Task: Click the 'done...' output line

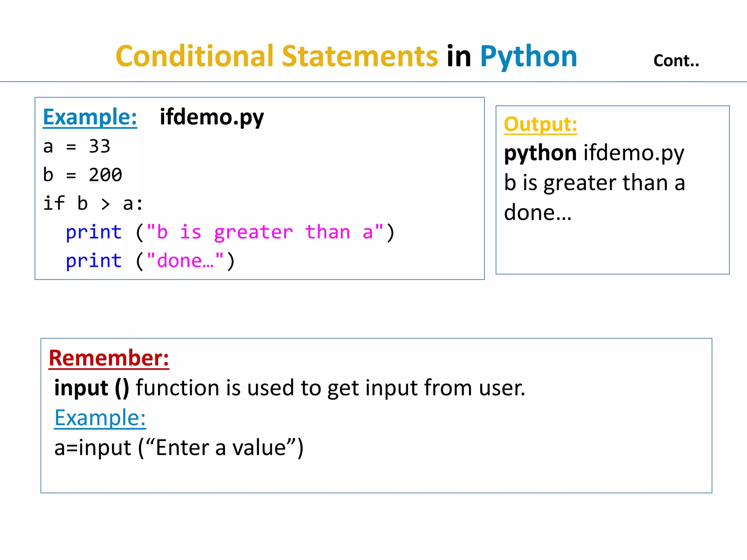Action: point(538,213)
